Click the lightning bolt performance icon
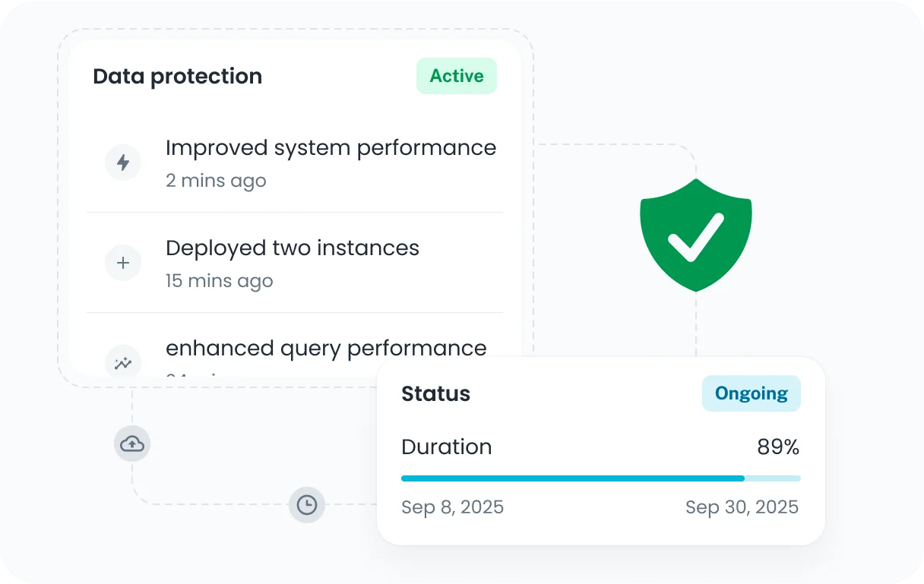The width and height of the screenshot is (924, 584). pyautogui.click(x=122, y=163)
